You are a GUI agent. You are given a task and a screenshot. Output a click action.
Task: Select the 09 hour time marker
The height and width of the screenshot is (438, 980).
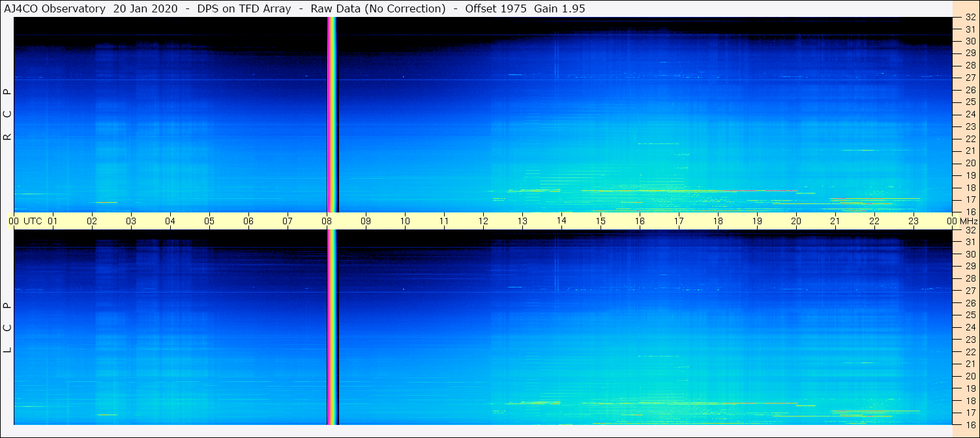pyautogui.click(x=366, y=221)
